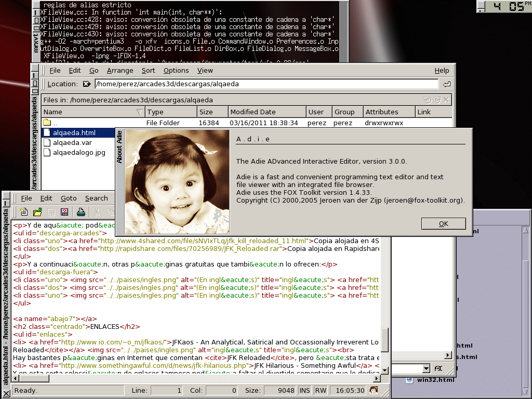Image resolution: width=532 pixels, height=399 pixels.
Task: Click the editor vertical scrollbar thumb
Action: pyautogui.click(x=385, y=339)
